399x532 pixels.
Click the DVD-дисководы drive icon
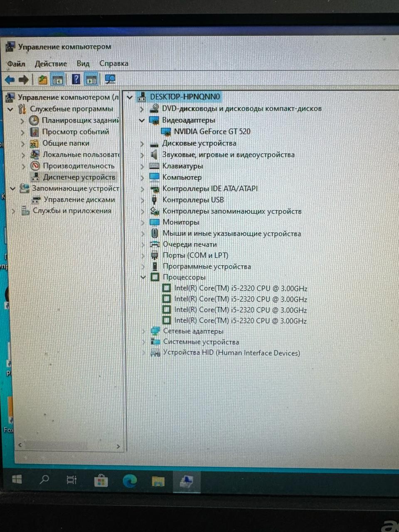click(x=154, y=108)
